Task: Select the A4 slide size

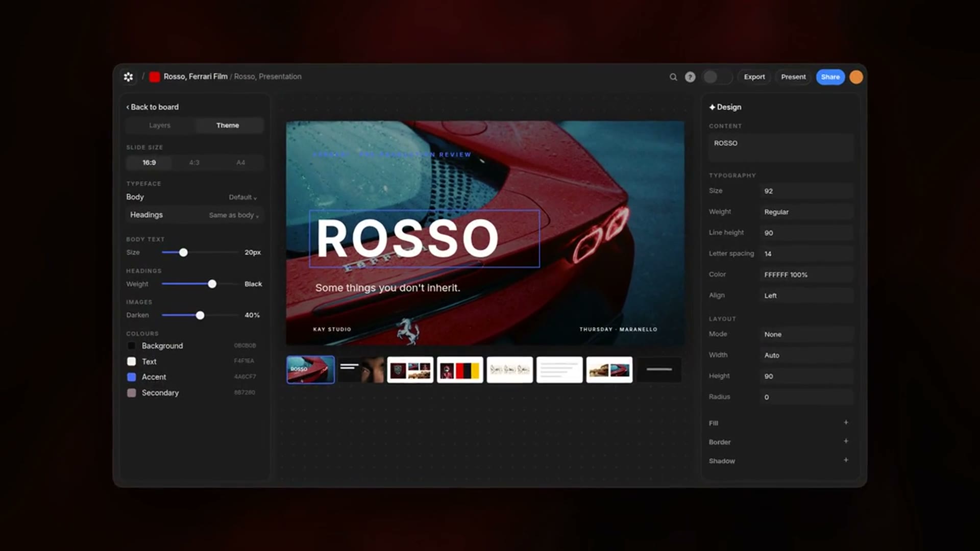Action: [240, 163]
